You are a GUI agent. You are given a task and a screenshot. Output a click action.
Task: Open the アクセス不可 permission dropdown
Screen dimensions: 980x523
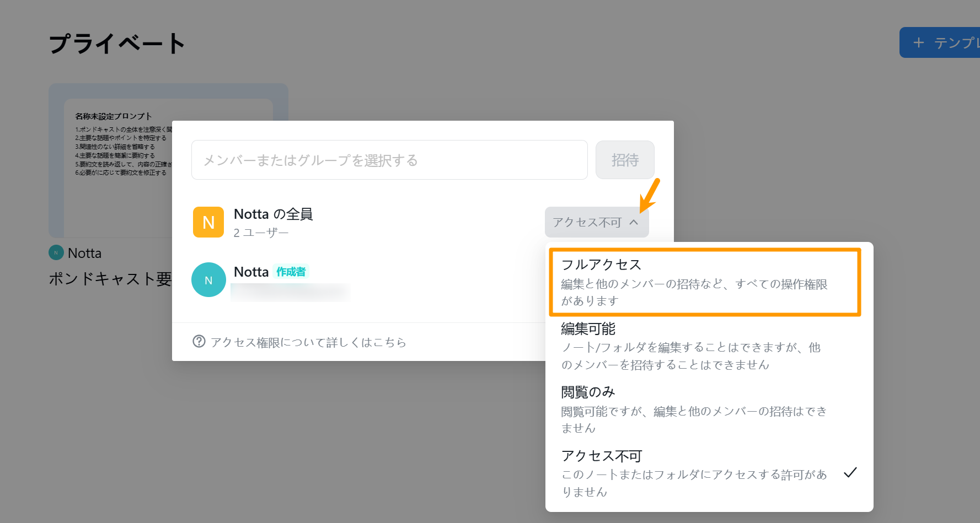pyautogui.click(x=597, y=222)
